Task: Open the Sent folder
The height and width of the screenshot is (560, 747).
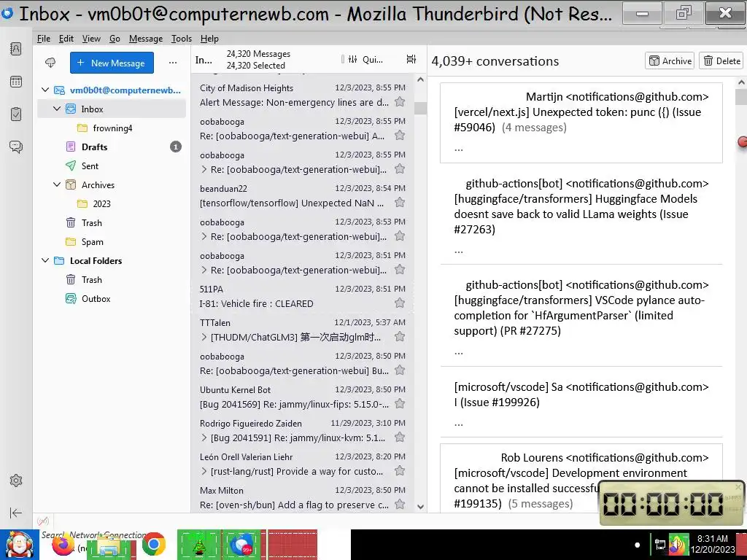Action: click(x=112, y=166)
